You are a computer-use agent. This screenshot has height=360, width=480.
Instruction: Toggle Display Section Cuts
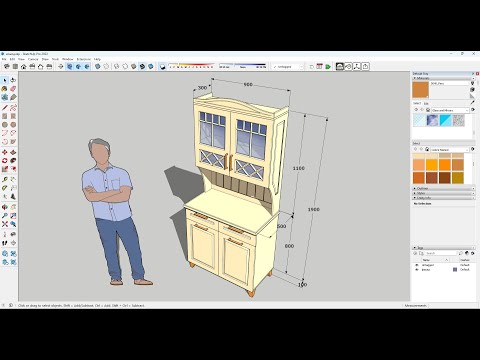click(78, 66)
